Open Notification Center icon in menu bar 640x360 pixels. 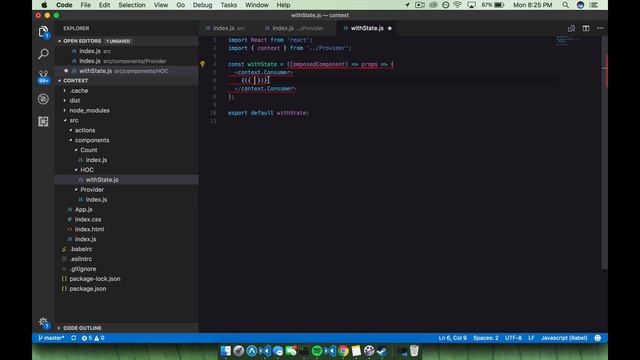pos(594,5)
